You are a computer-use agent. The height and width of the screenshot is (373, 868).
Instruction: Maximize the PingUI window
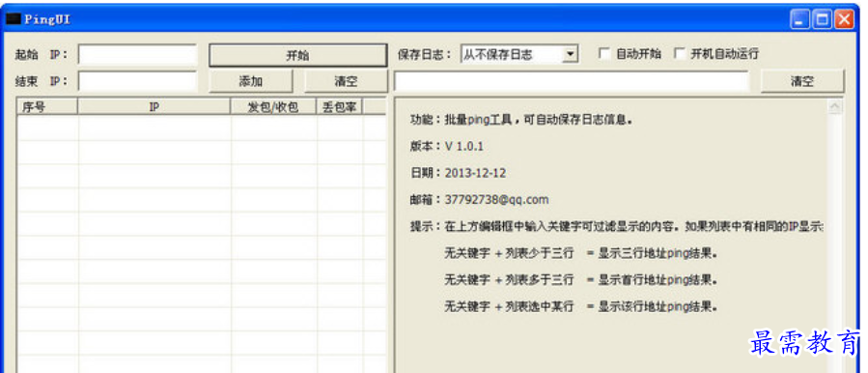coord(822,20)
